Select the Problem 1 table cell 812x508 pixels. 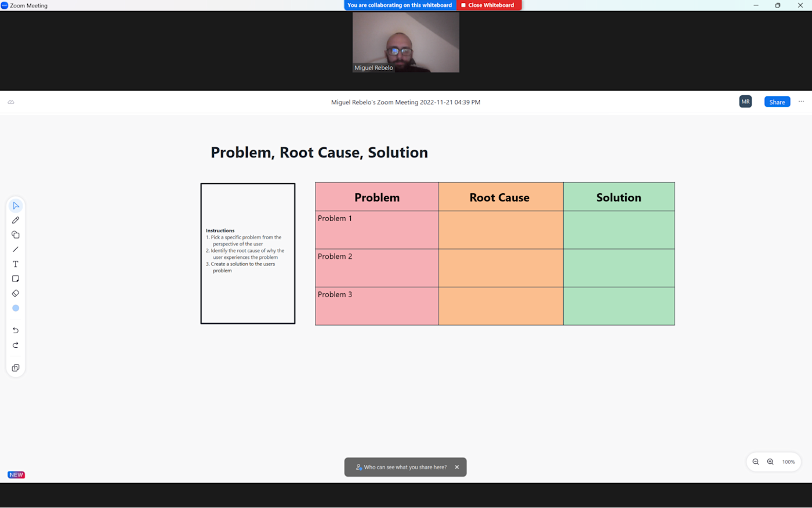(x=377, y=230)
